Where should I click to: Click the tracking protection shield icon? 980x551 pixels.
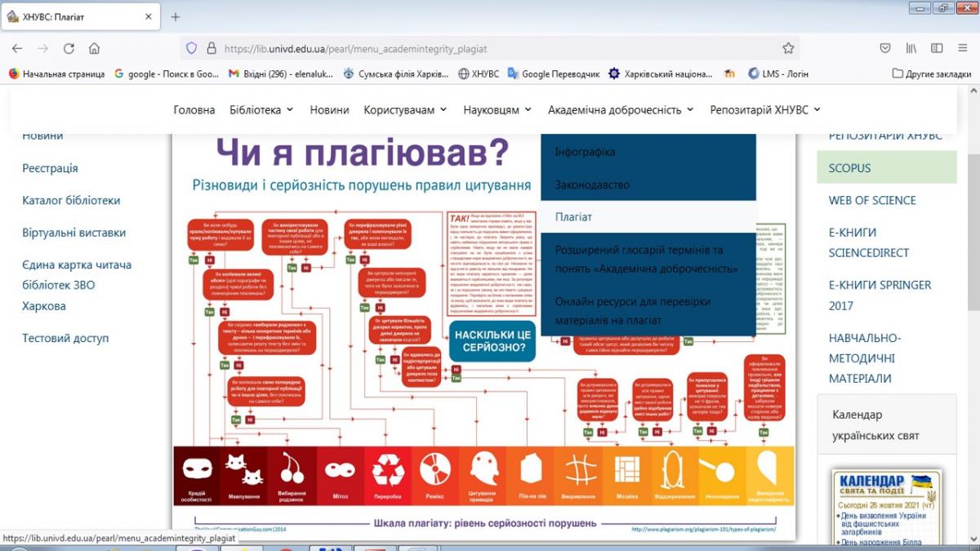click(192, 48)
